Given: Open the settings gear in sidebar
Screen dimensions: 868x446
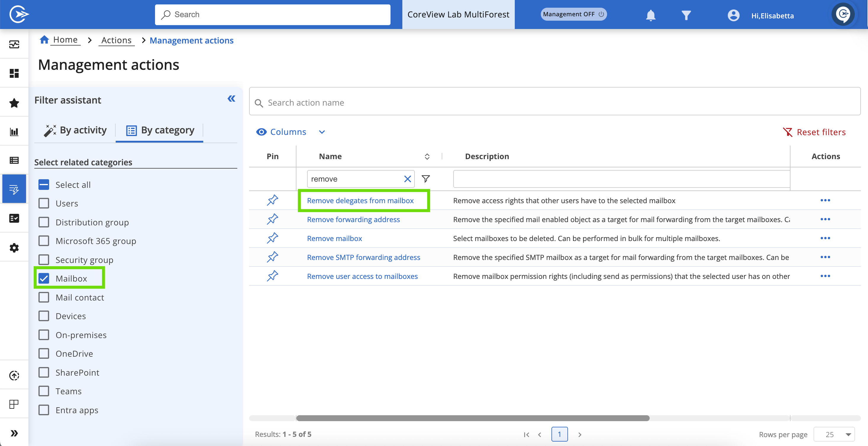Looking at the screenshot, I should [14, 248].
